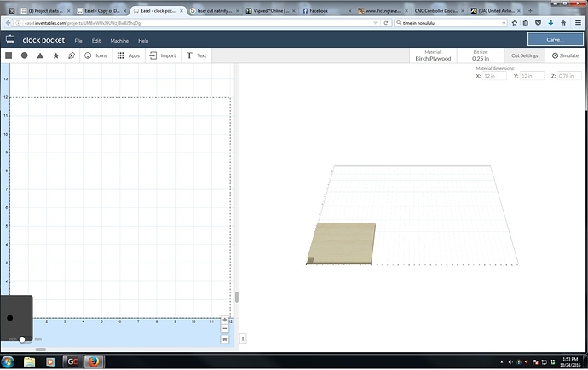The width and height of the screenshot is (588, 370).
Task: Select the star shape tool
Action: pyautogui.click(x=56, y=55)
